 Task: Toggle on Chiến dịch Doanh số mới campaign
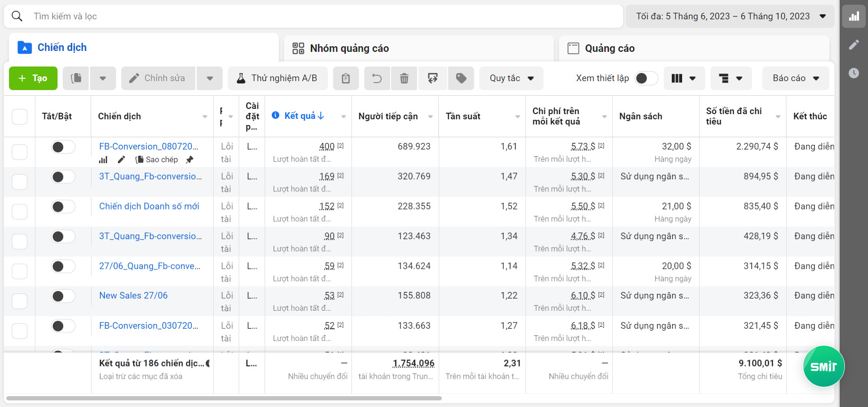[63, 207]
